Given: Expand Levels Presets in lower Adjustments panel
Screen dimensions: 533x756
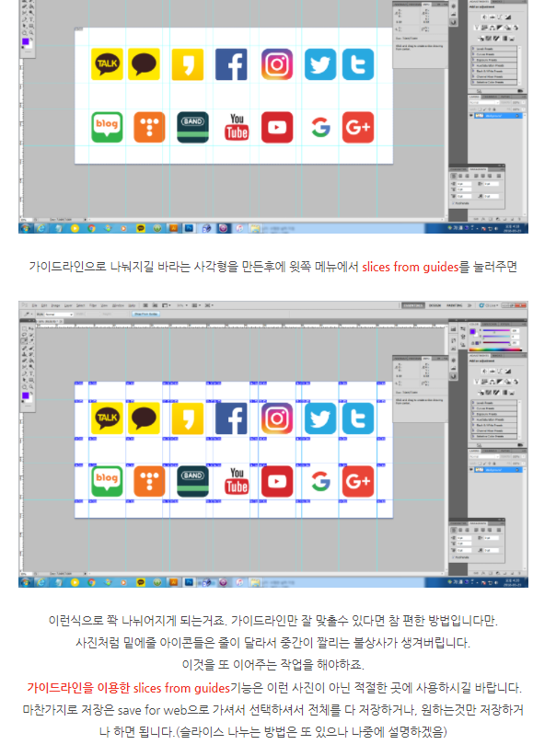Looking at the screenshot, I should 473,403.
